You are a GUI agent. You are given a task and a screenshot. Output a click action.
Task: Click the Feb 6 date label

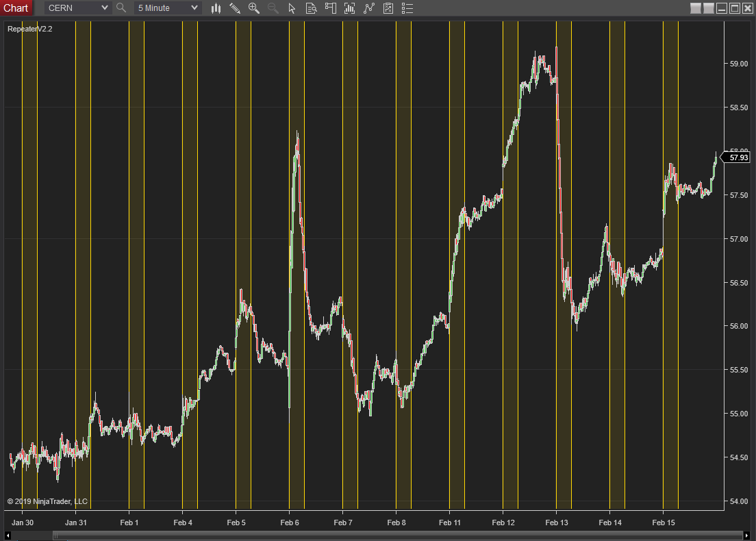pos(289,523)
